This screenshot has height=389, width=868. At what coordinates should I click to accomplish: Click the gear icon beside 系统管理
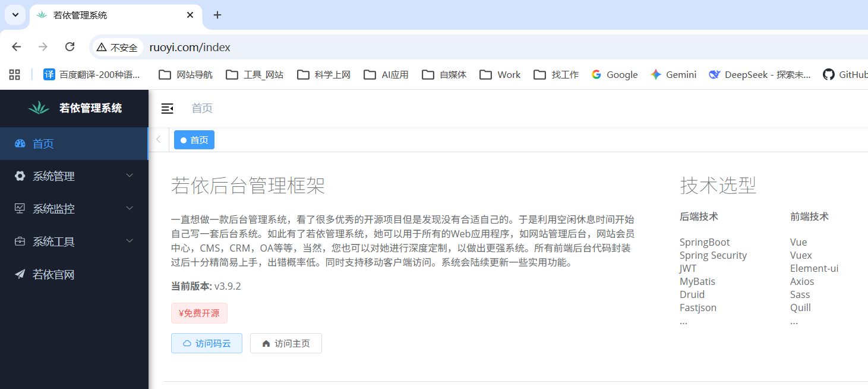pos(20,176)
